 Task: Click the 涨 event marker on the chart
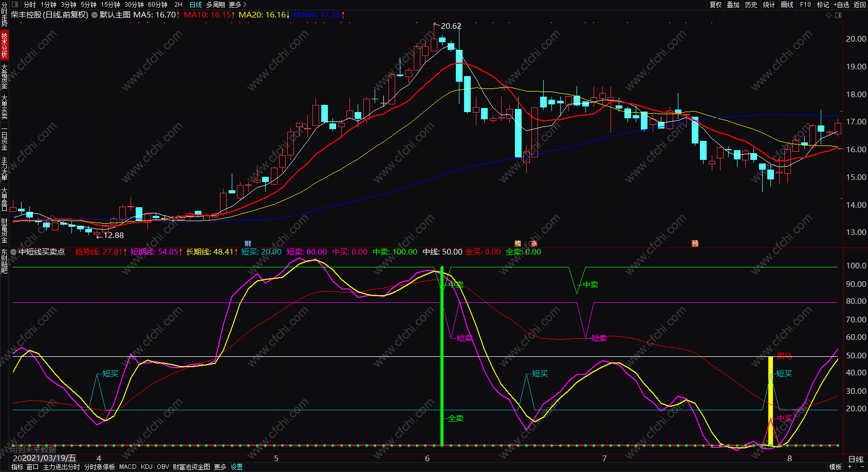tap(534, 244)
